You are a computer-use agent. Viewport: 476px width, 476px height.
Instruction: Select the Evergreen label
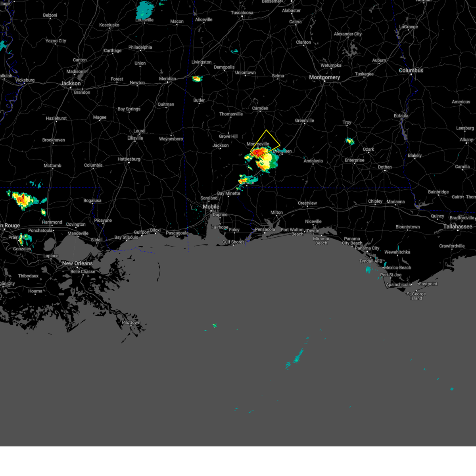pos(282,151)
